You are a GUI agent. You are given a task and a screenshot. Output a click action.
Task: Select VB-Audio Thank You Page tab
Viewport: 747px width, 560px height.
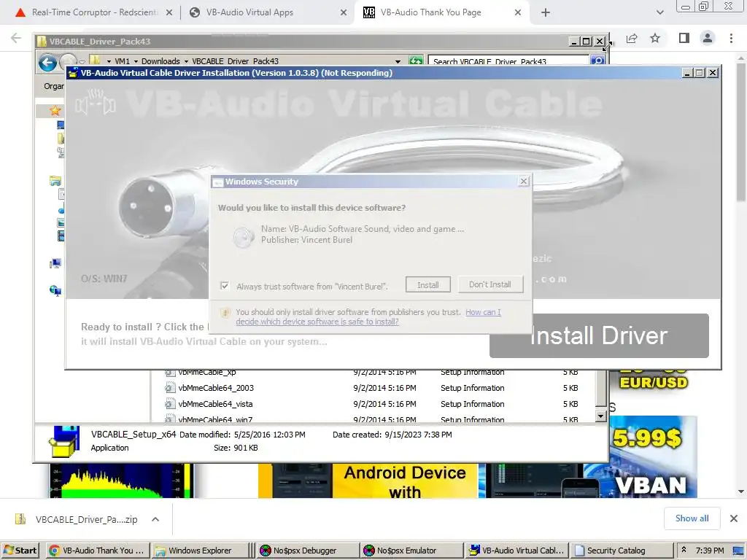pyautogui.click(x=430, y=12)
